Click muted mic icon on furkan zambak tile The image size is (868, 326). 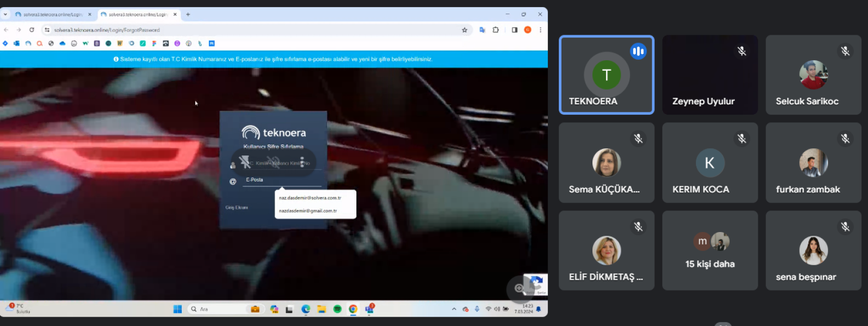845,139
